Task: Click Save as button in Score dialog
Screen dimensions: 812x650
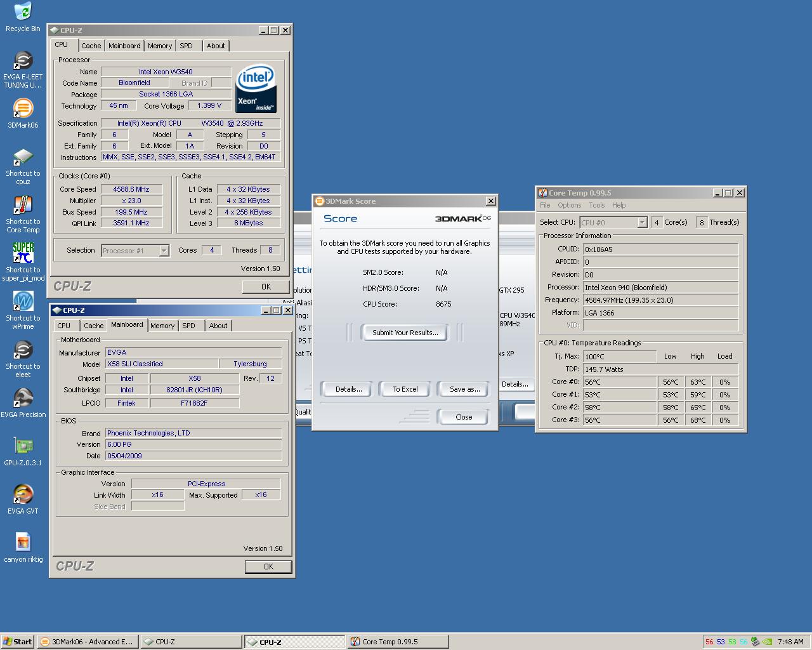Action: coord(464,389)
